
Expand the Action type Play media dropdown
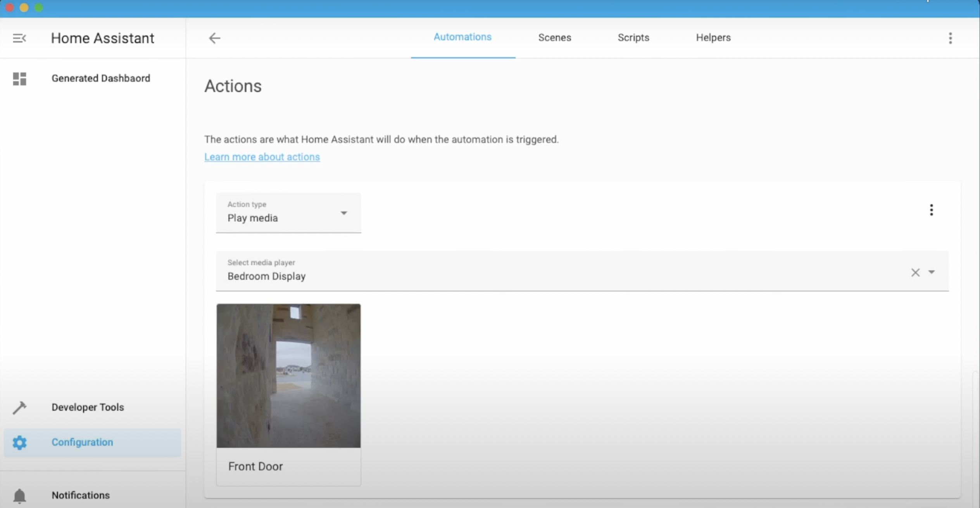pos(343,213)
